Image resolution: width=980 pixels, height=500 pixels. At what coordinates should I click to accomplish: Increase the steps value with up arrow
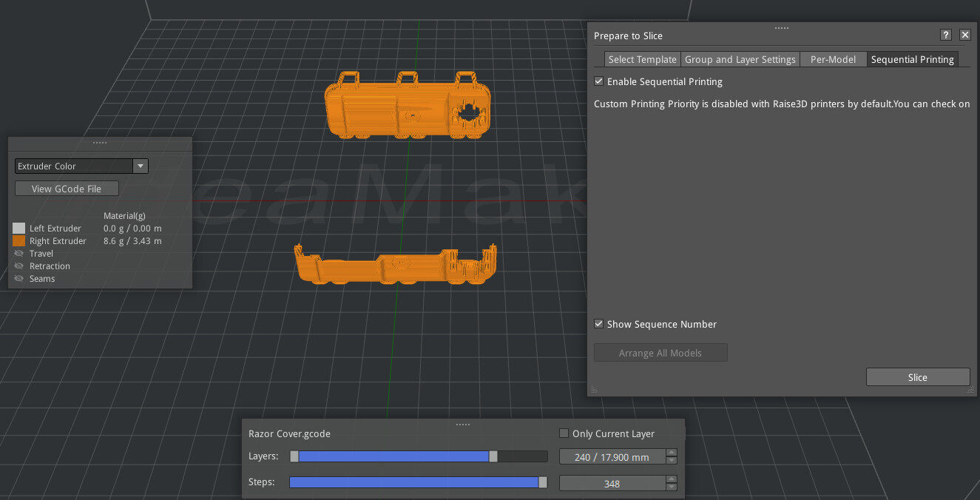tap(672, 479)
